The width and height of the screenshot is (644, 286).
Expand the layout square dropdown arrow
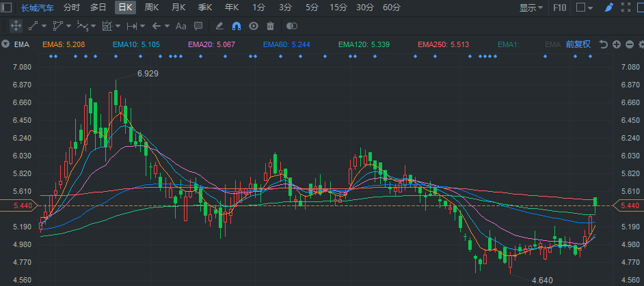591,8
